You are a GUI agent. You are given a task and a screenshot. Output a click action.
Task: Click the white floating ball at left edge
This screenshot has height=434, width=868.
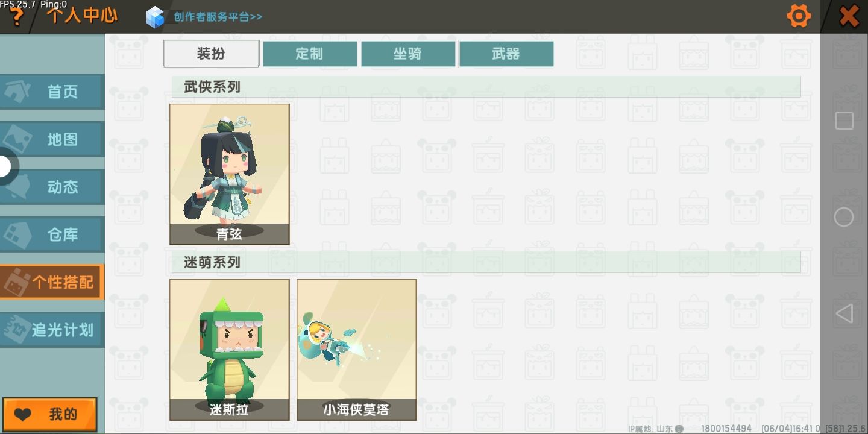point(6,166)
